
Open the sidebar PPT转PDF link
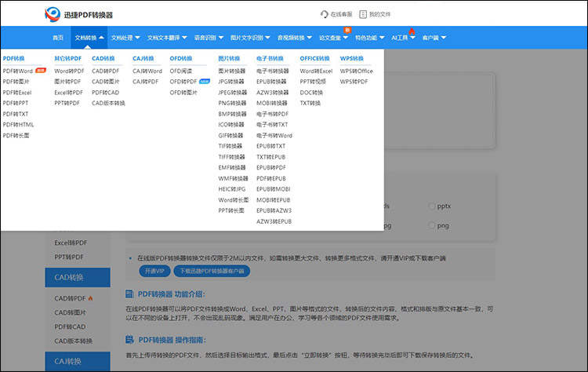tap(69, 257)
